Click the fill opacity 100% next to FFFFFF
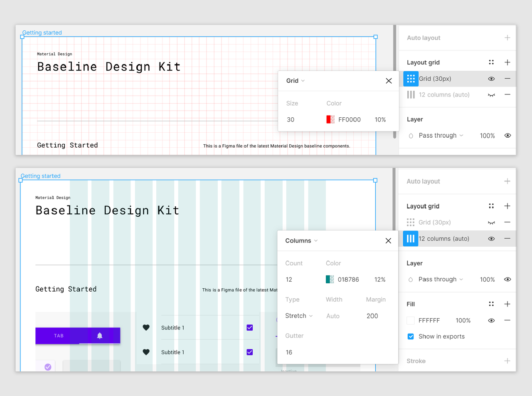532x396 pixels. coord(463,321)
